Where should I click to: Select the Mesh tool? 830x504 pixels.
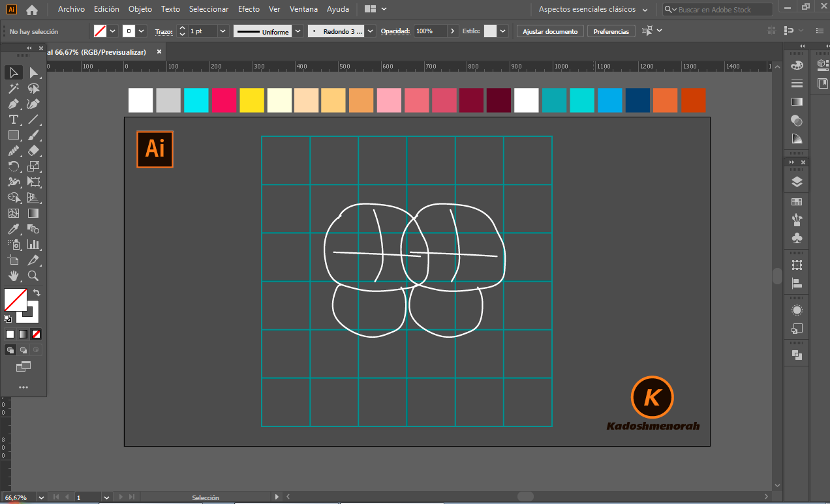tap(13, 213)
